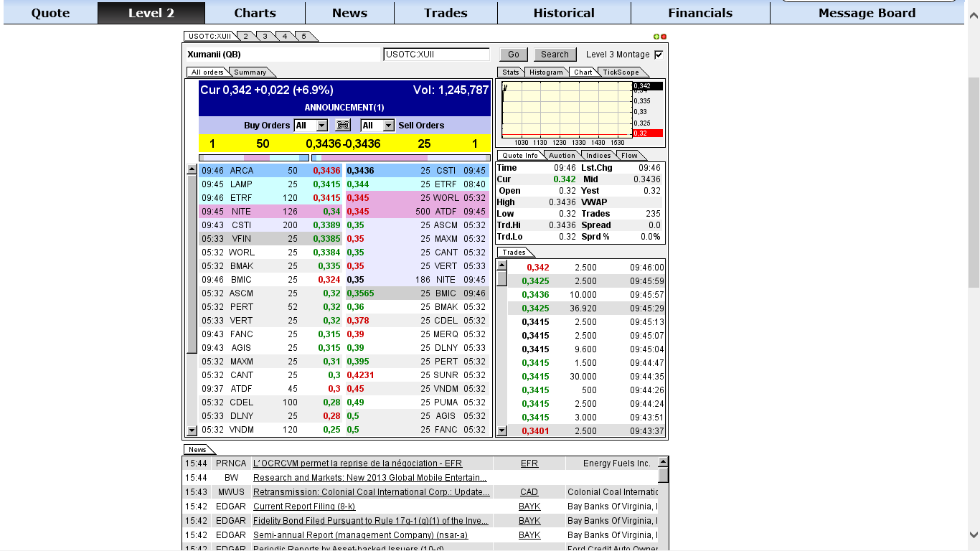The width and height of the screenshot is (980, 551).
Task: Click the red status dot icon
Action: (x=664, y=37)
